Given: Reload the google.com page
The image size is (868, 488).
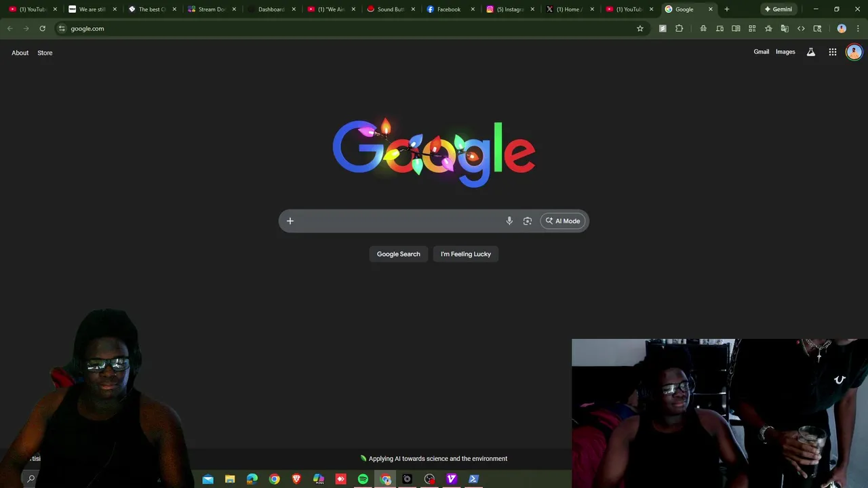Looking at the screenshot, I should pyautogui.click(x=42, y=28).
